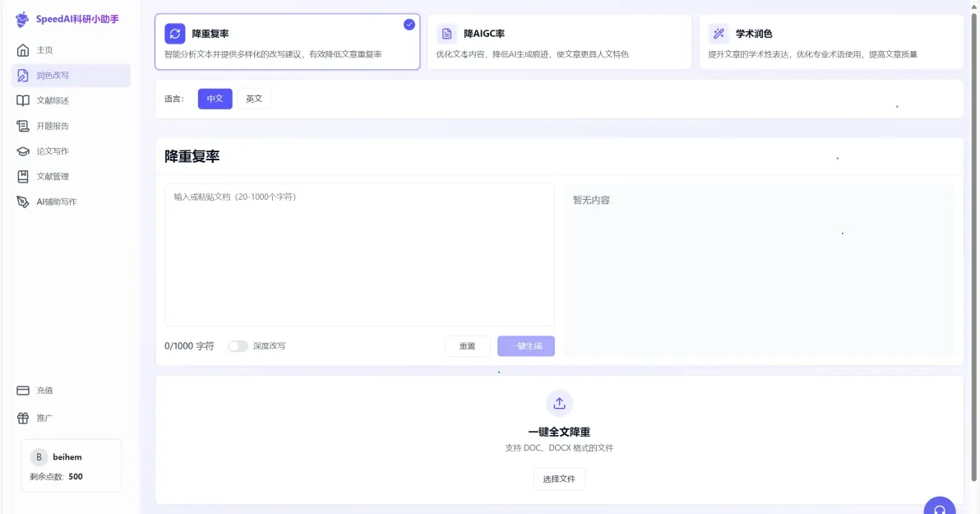Click the document icon on 降AIGC率 card
Viewport: 980px width, 514px height.
pyautogui.click(x=446, y=34)
